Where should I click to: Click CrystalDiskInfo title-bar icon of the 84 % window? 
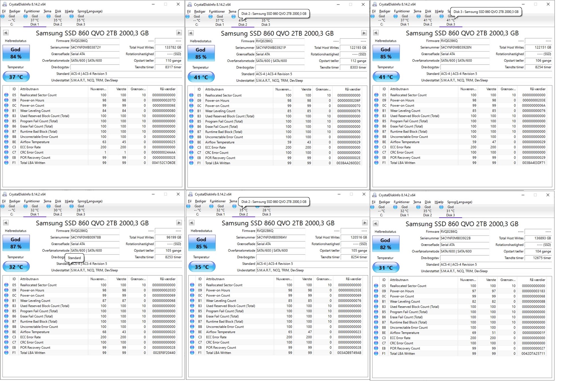[5, 4]
